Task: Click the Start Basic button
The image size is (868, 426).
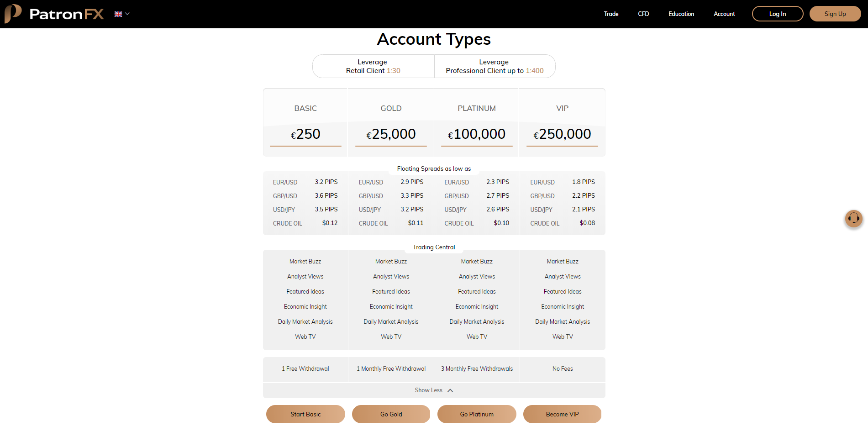Action: coord(305,414)
